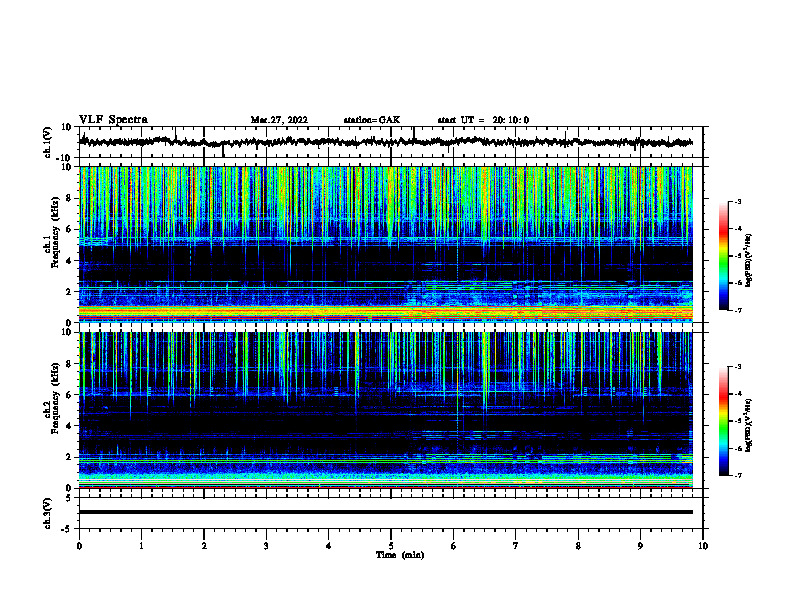Click time axis tick label "6"
Viewport: 792px width, 612px height.
(454, 546)
